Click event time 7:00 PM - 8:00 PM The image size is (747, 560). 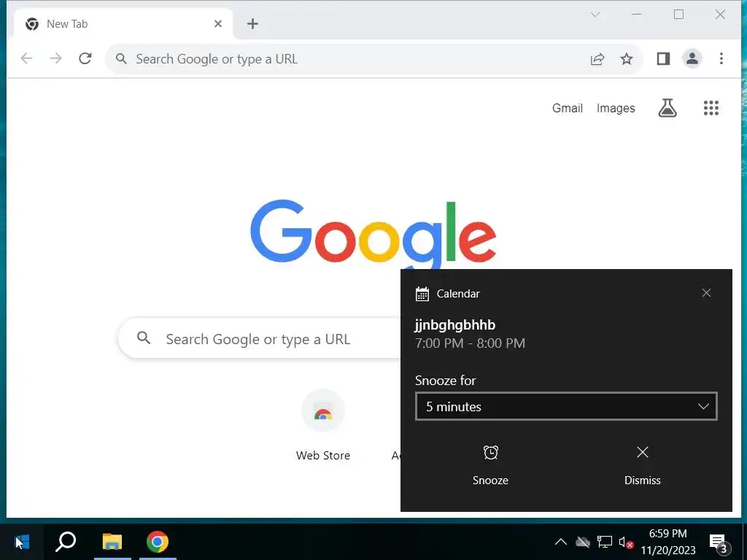470,343
